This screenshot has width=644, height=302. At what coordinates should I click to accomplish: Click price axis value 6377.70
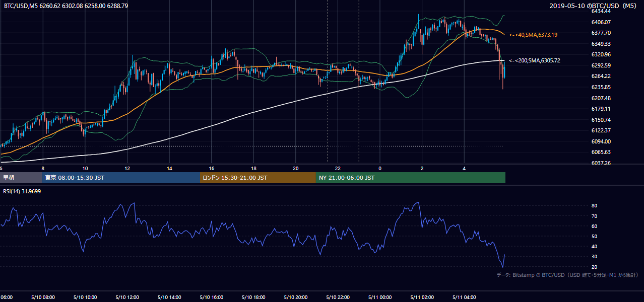pos(601,33)
